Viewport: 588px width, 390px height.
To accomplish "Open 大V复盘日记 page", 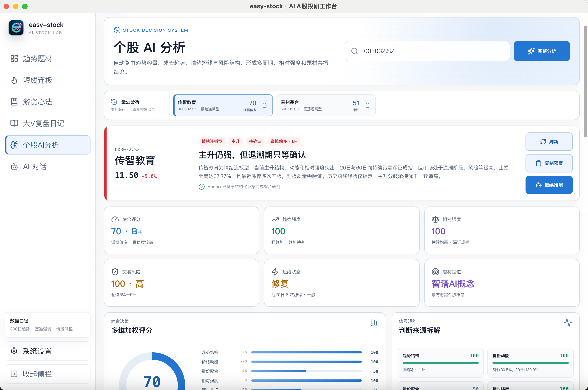I will 48,123.
